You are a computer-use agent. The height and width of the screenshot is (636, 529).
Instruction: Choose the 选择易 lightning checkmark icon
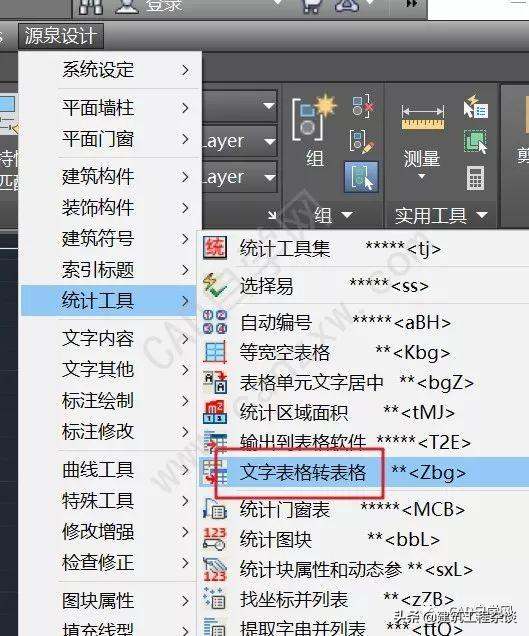(215, 285)
